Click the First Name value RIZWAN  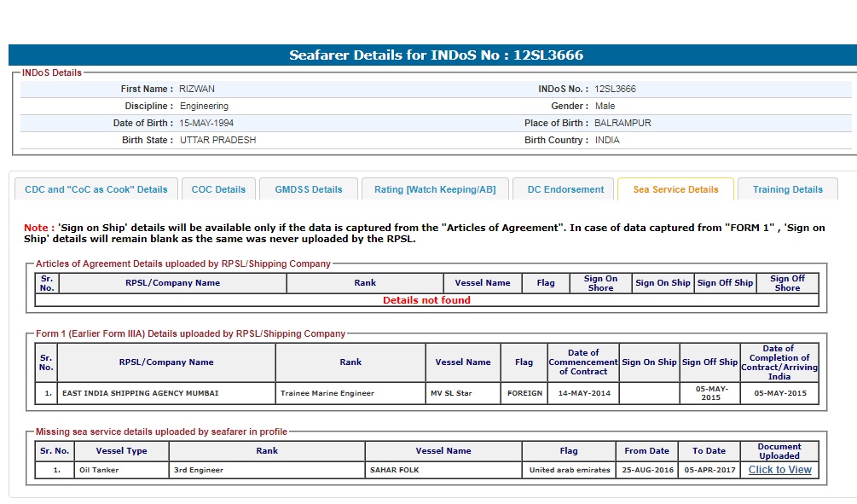(197, 90)
